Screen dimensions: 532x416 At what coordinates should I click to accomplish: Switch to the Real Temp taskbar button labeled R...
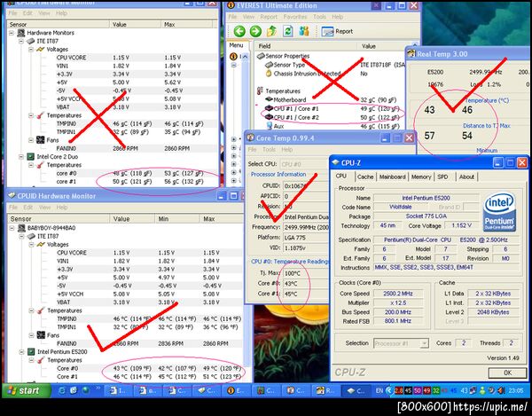(x=325, y=390)
